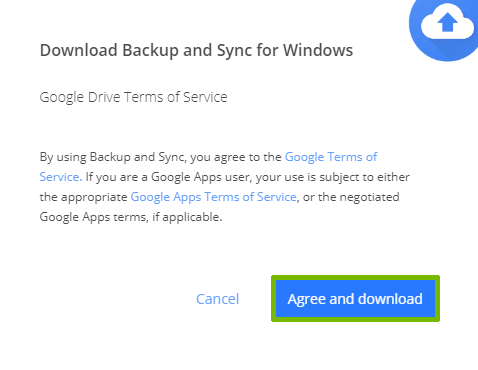Click the Agree and download button
This screenshot has height=370, width=478.
[x=355, y=299]
